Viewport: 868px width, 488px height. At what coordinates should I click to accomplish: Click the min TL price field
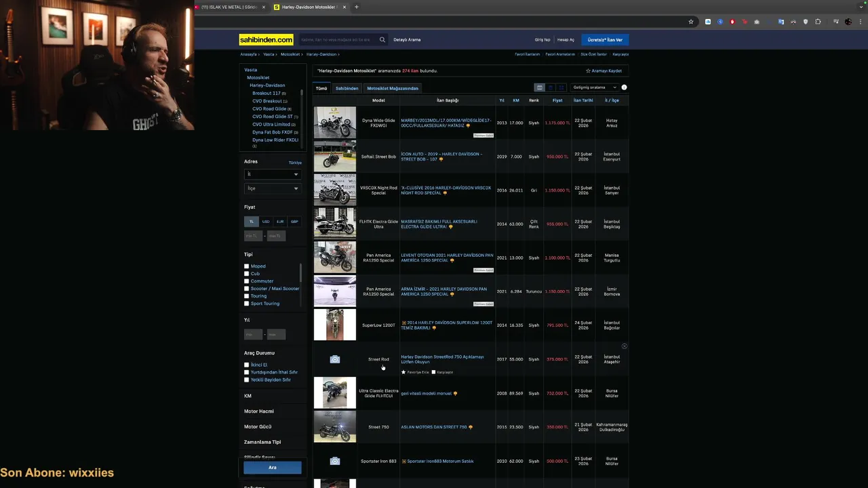(253, 236)
